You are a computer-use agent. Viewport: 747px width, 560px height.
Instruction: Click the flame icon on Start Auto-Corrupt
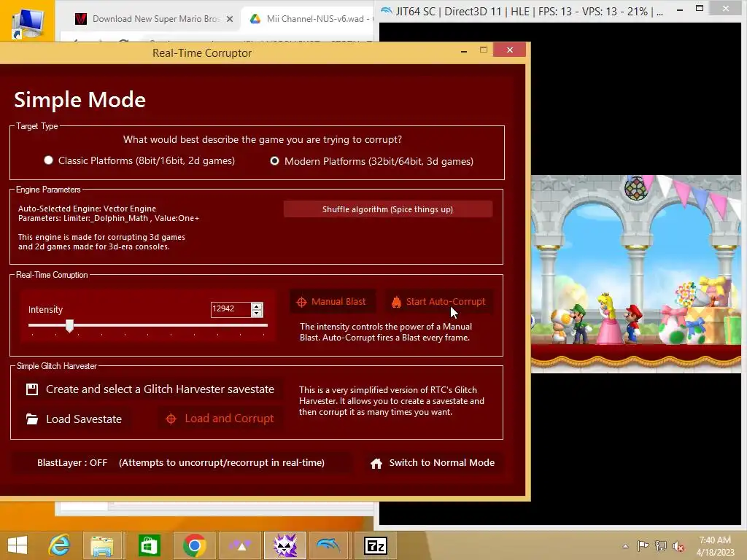click(x=396, y=302)
